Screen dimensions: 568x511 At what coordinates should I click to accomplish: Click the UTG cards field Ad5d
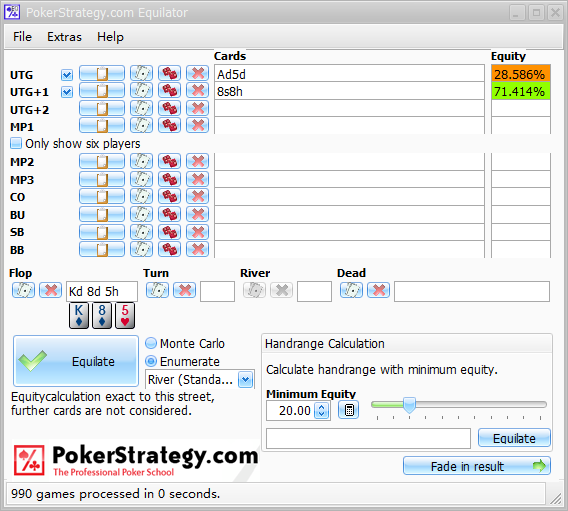(349, 74)
